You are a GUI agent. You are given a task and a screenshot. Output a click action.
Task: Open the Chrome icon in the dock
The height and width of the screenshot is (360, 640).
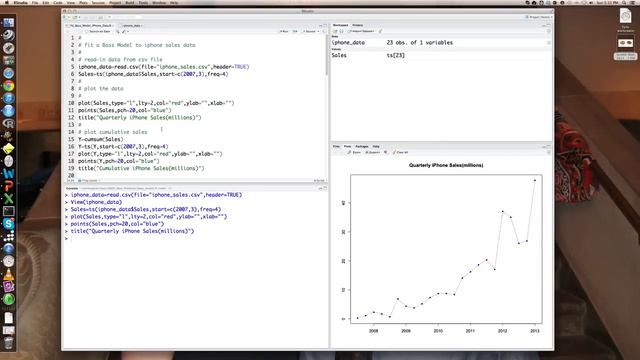point(9,86)
